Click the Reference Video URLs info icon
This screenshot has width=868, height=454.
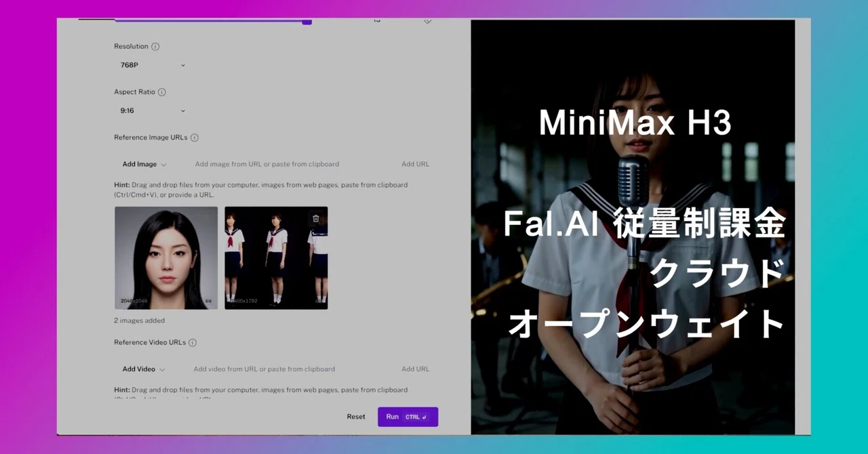[x=193, y=343]
